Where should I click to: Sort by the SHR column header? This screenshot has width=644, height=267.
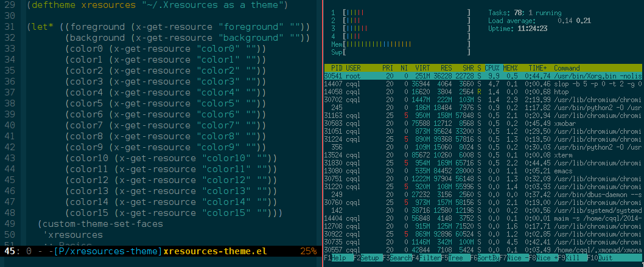point(468,68)
